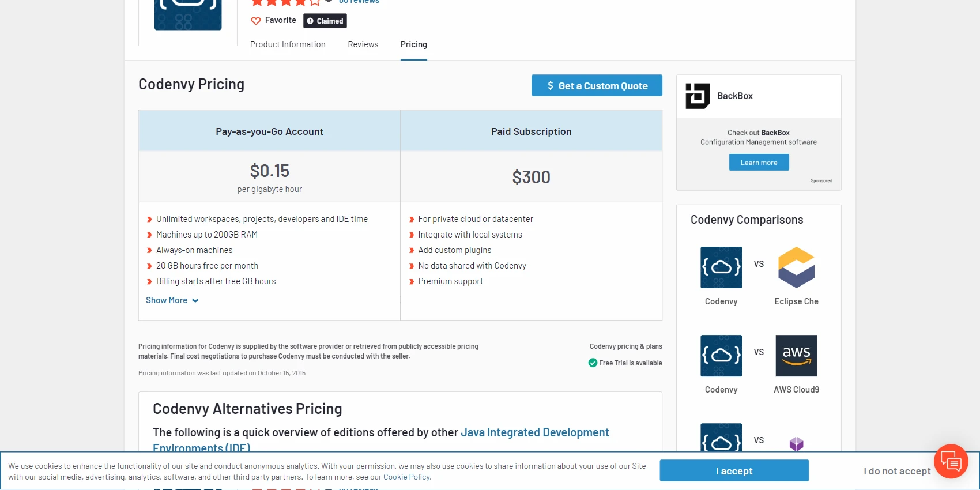The height and width of the screenshot is (490, 980).
Task: Click the Learn more button for BackBox
Action: pos(759,163)
